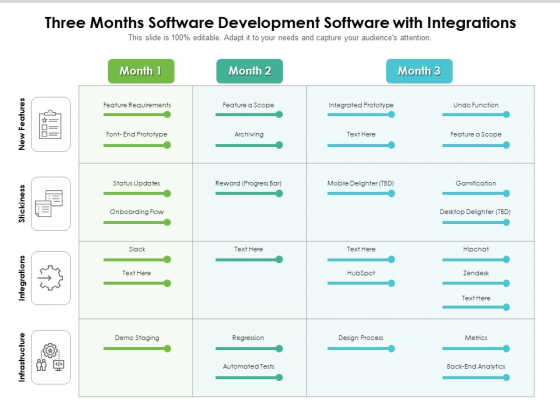Click the 'Back-End Analytics' label
560x420 pixels.
(476, 366)
